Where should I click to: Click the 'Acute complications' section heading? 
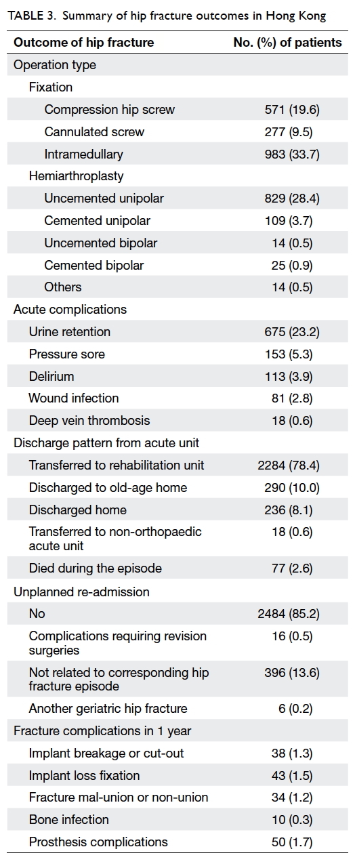click(70, 309)
